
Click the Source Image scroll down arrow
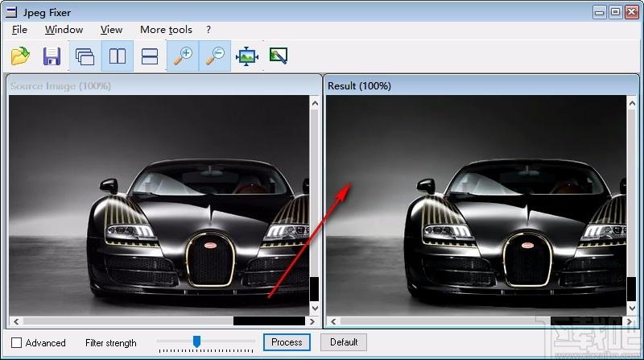click(x=315, y=308)
